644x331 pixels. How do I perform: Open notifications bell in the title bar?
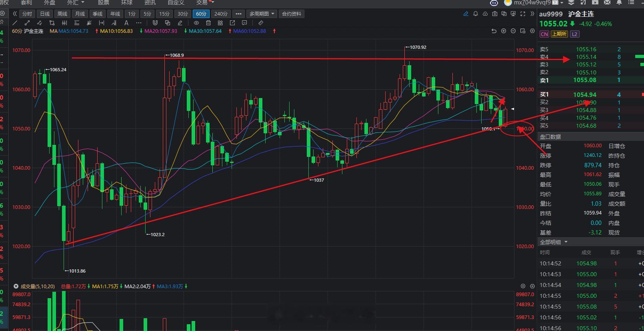click(619, 2)
